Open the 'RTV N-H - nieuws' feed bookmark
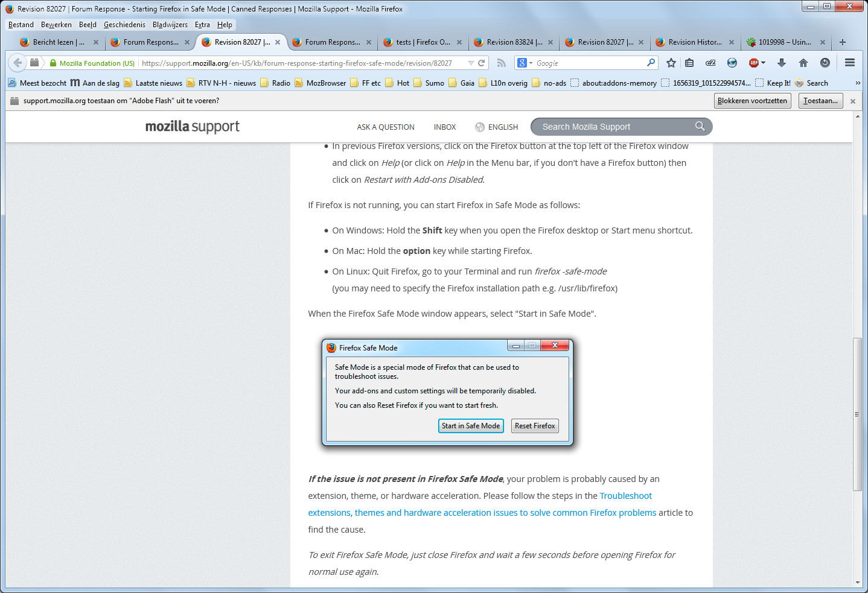Screen dimensions: 868x593 click(222, 83)
